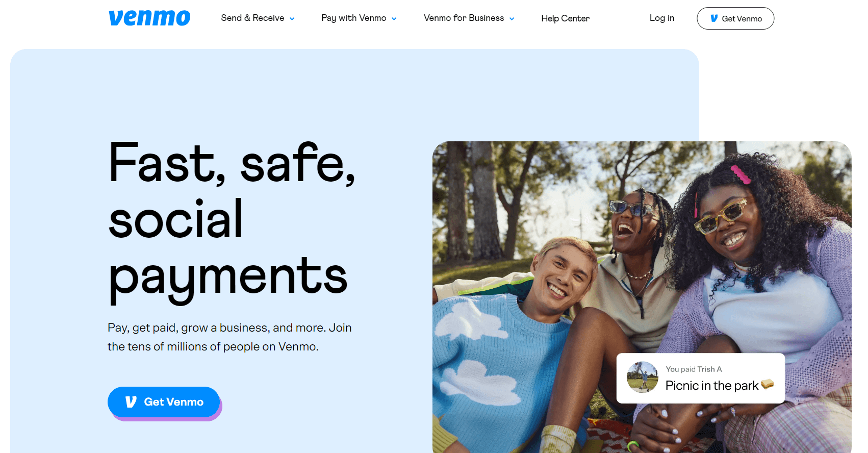868x453 pixels.
Task: Click the 'Pay, get paid, grow a business' paragraph
Action: pos(229,337)
